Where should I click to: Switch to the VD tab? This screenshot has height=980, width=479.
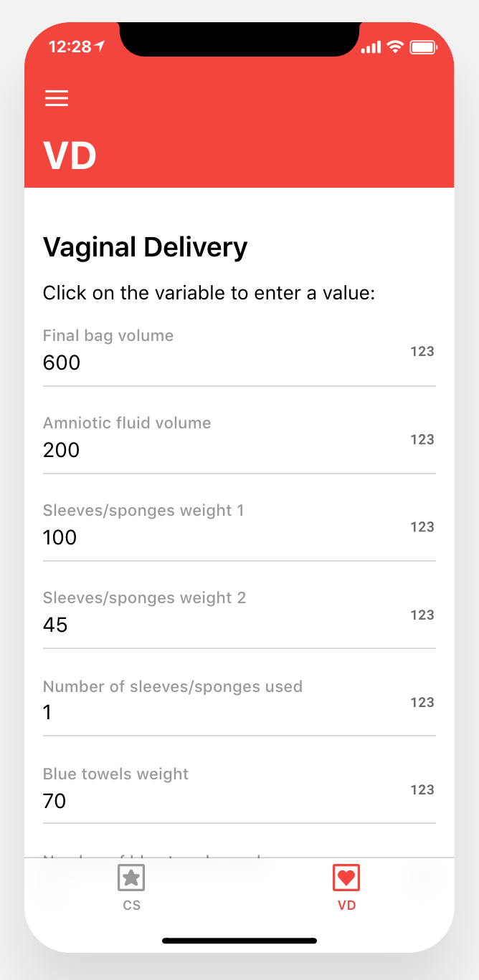pos(346,888)
